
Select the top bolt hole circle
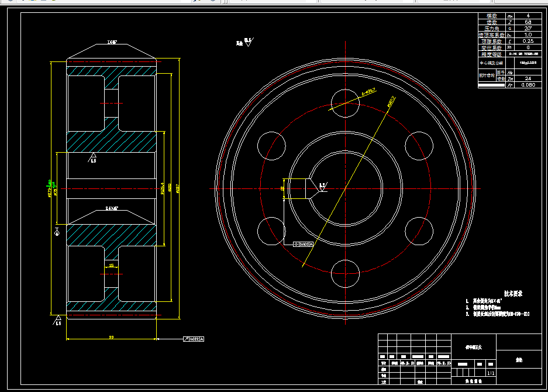click(x=345, y=103)
